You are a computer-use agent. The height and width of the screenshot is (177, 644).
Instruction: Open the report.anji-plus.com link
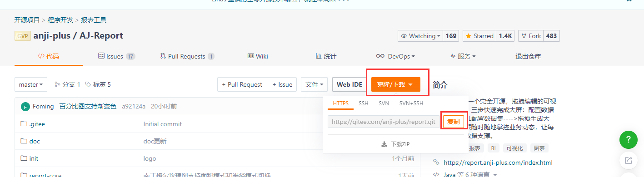coord(498,162)
